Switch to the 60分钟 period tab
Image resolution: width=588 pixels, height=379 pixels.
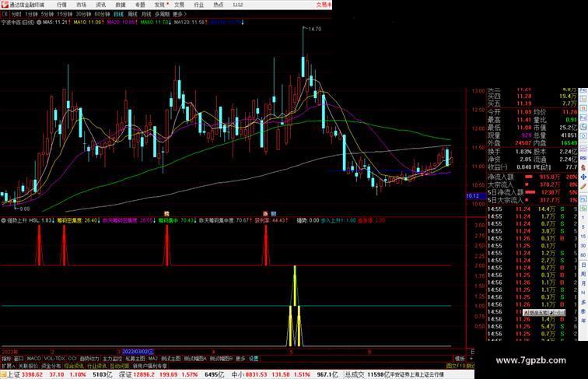pyautogui.click(x=102, y=14)
